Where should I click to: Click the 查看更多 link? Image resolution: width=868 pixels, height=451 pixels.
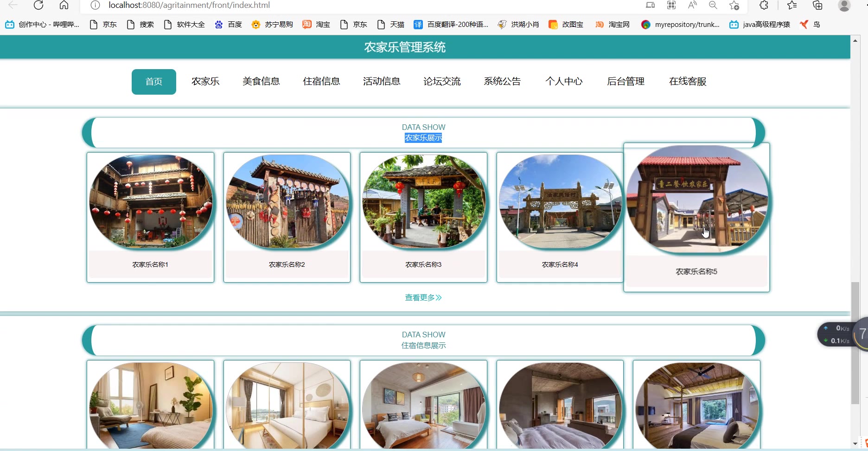[423, 297]
